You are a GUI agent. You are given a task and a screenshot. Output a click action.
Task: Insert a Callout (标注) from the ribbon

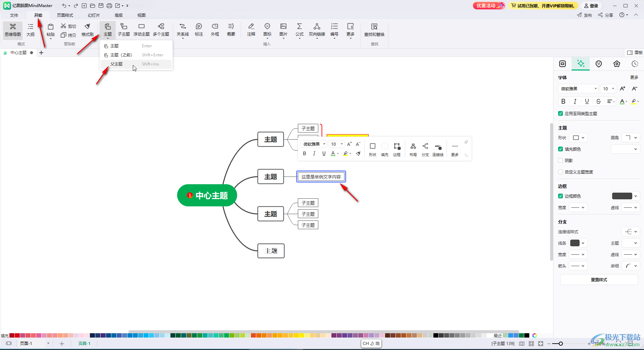click(199, 30)
